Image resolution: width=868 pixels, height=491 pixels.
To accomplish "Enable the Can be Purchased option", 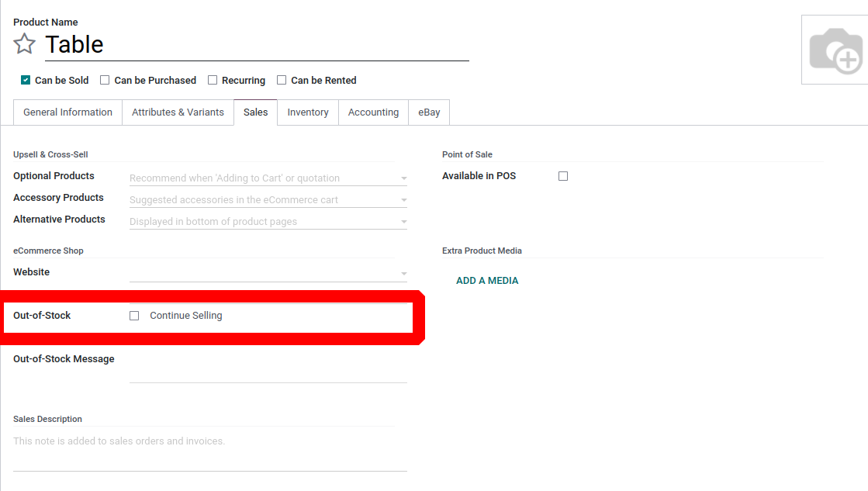I will click(105, 79).
